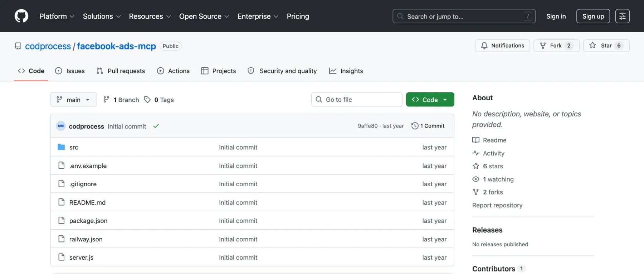The image size is (644, 274).
Task: Select the Code tab
Action: pyautogui.click(x=31, y=71)
